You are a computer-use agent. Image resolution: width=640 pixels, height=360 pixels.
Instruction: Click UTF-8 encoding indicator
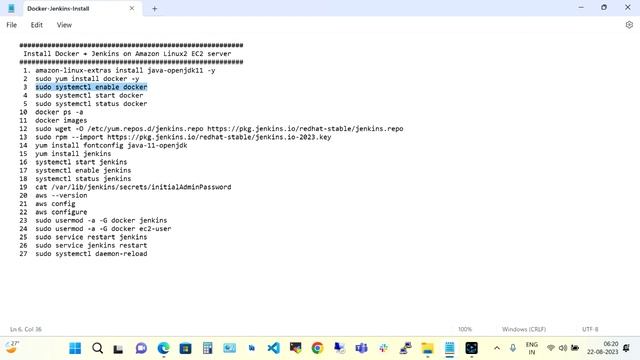[x=590, y=329]
